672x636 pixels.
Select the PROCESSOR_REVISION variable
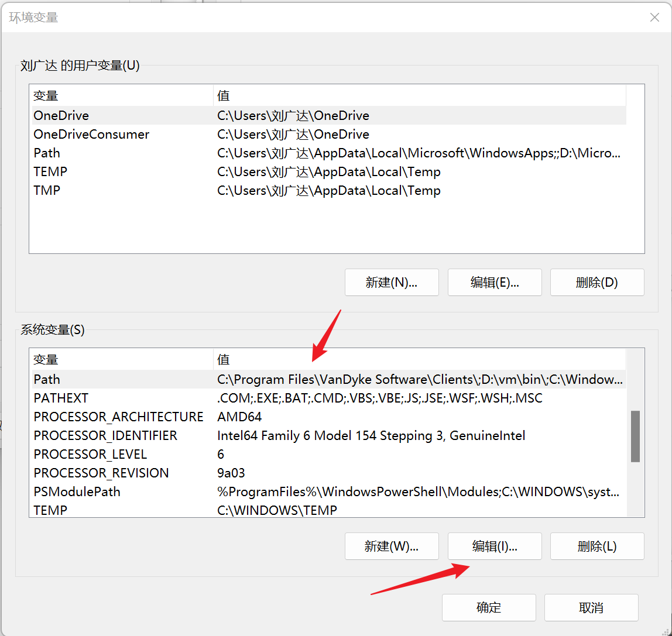[329, 473]
